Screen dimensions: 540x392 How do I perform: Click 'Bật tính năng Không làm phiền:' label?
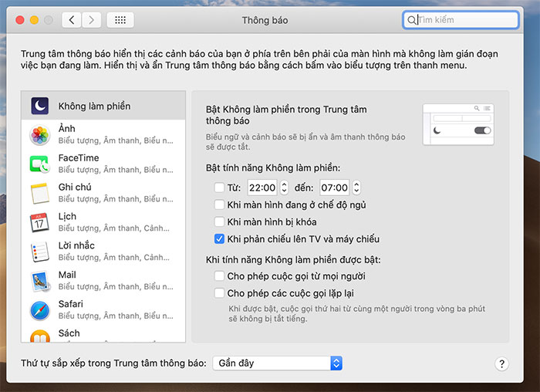(x=273, y=167)
